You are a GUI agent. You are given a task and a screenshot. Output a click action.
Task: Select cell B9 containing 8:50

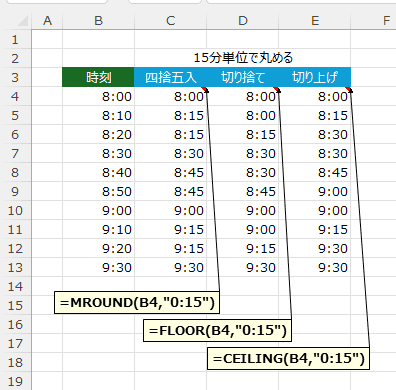pos(98,191)
